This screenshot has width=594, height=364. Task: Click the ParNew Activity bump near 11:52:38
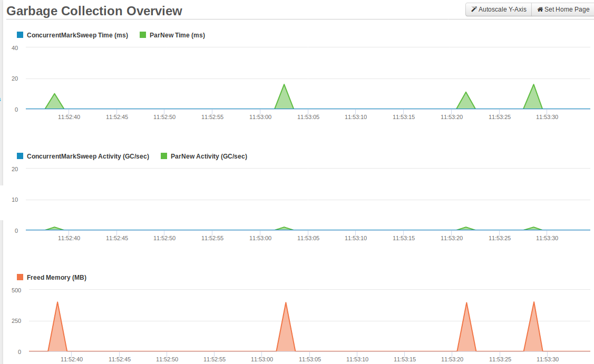click(x=55, y=228)
